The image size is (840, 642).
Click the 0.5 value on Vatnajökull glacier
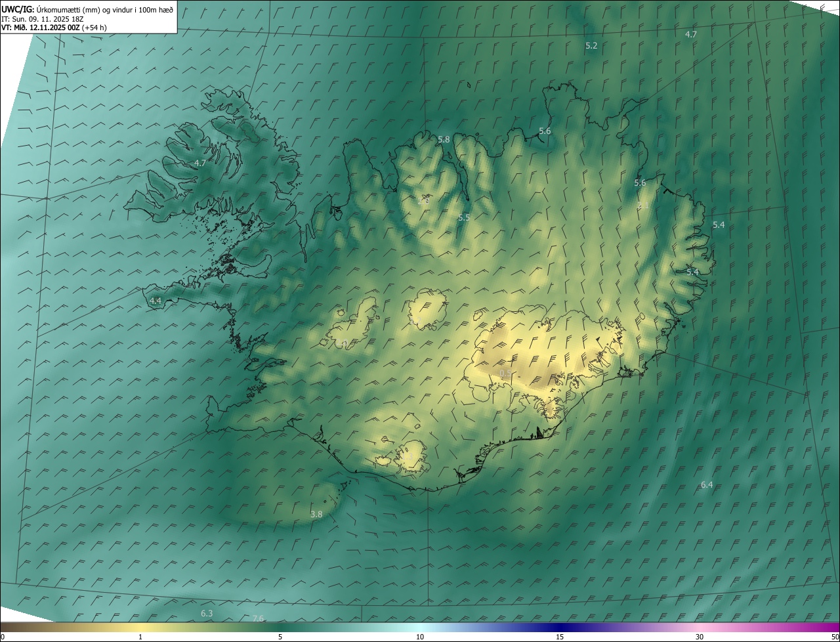[505, 373]
